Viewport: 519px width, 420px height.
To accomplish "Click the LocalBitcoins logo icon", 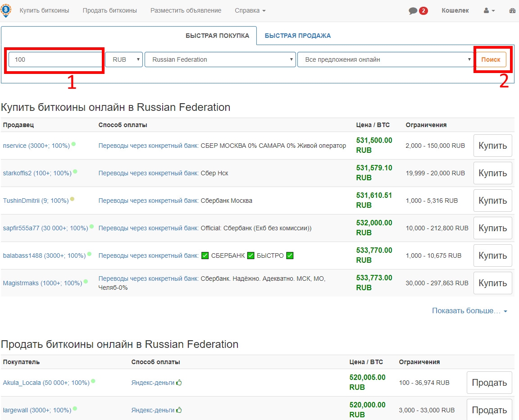I will click(x=6, y=10).
